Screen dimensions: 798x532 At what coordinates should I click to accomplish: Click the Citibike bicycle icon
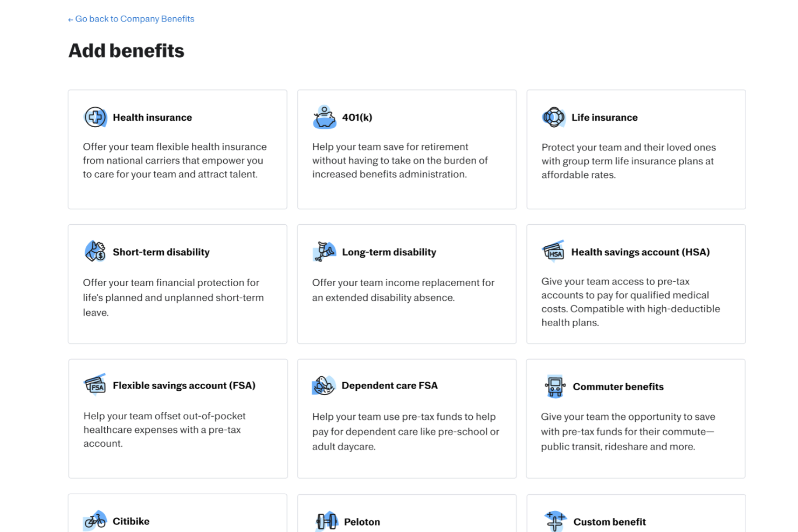coord(95,520)
